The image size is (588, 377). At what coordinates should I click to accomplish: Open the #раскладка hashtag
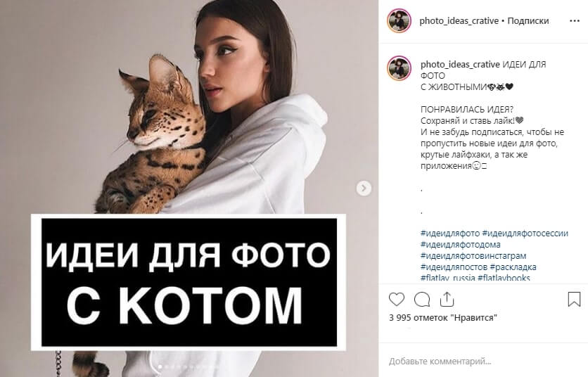coord(513,267)
